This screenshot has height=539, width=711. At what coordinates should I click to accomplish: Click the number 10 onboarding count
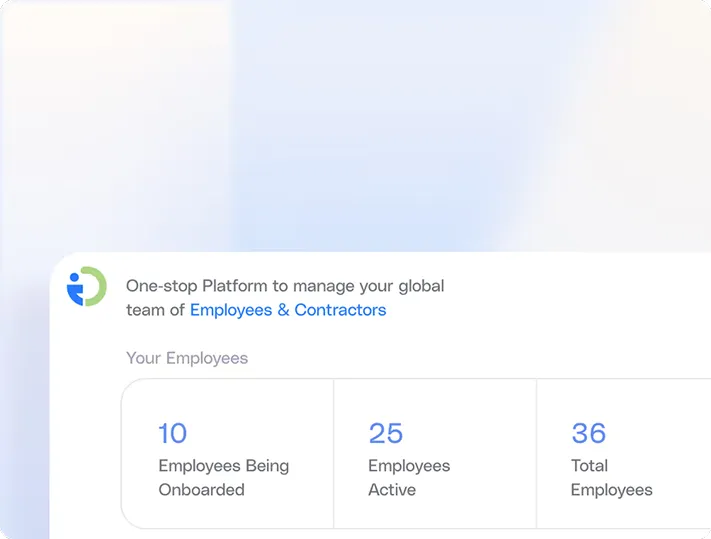(172, 433)
